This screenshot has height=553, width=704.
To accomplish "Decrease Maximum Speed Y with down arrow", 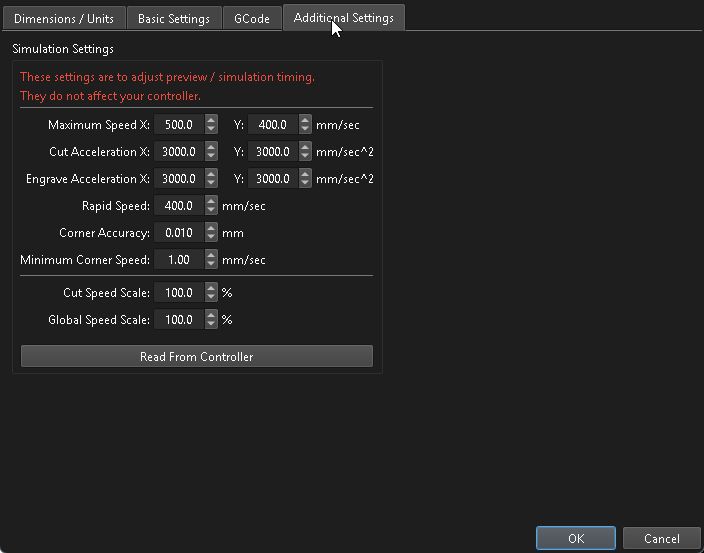I will pos(305,130).
